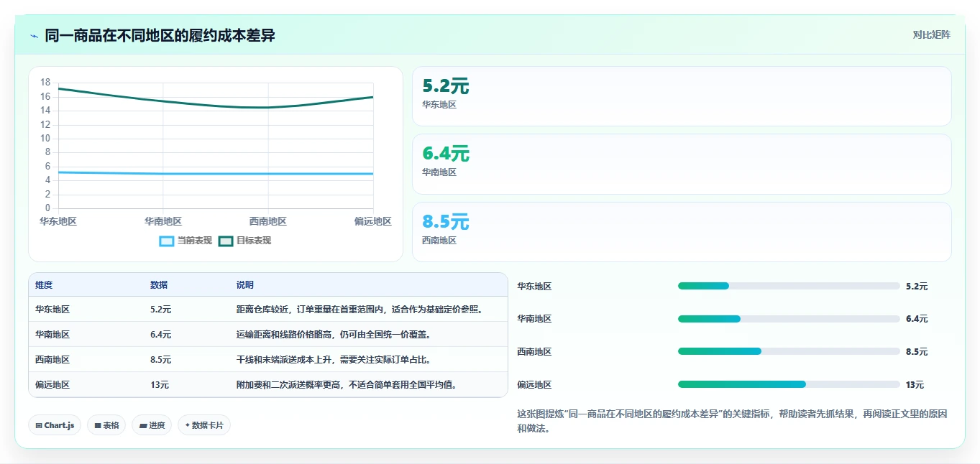Click the 数据 table column header
The height and width of the screenshot is (464, 980).
(159, 285)
